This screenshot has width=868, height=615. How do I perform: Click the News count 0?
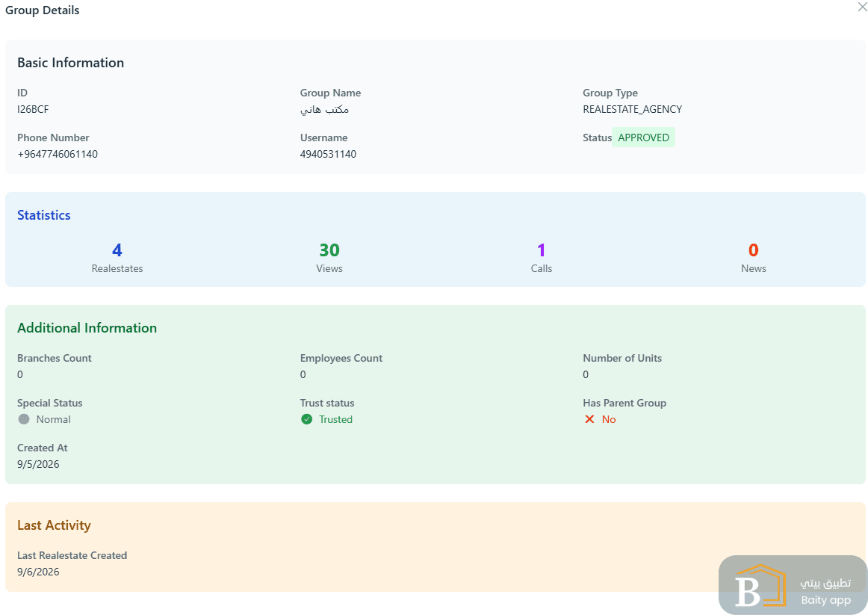coord(754,250)
